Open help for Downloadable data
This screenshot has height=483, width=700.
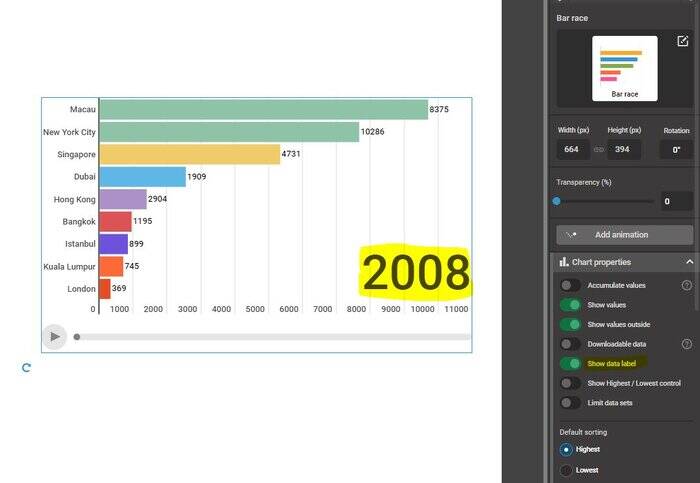coord(687,344)
